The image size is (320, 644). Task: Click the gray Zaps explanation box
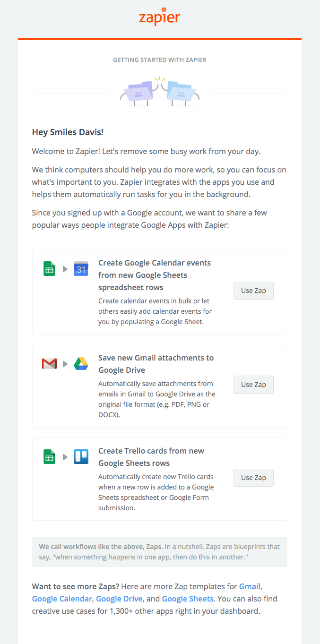pos(160,552)
